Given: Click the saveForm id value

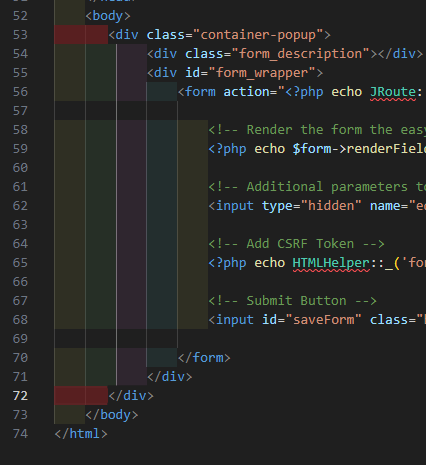Looking at the screenshot, I should 327,320.
